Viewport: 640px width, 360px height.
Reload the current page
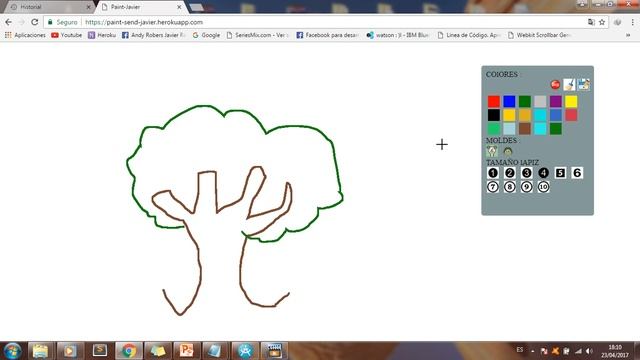(x=35, y=22)
